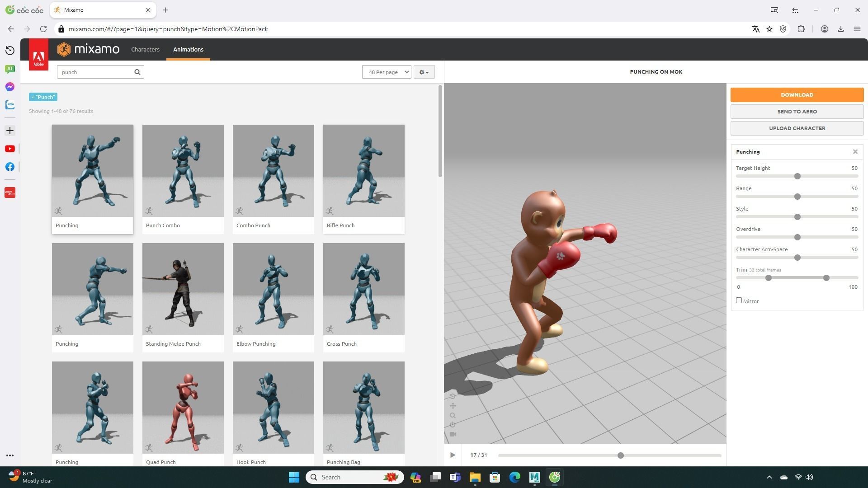The height and width of the screenshot is (488, 868).
Task: Select the Rifle Punch animation thumbnail
Action: 364,171
